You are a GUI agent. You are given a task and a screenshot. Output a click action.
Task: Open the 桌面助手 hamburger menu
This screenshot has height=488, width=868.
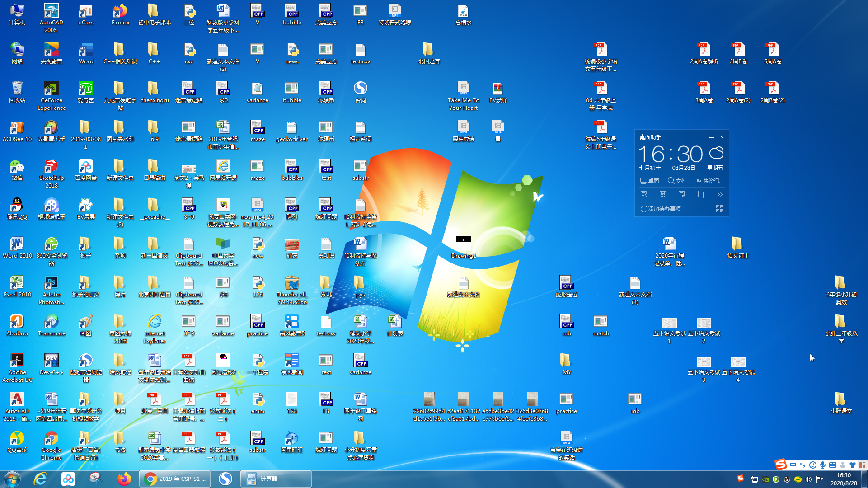coord(711,137)
